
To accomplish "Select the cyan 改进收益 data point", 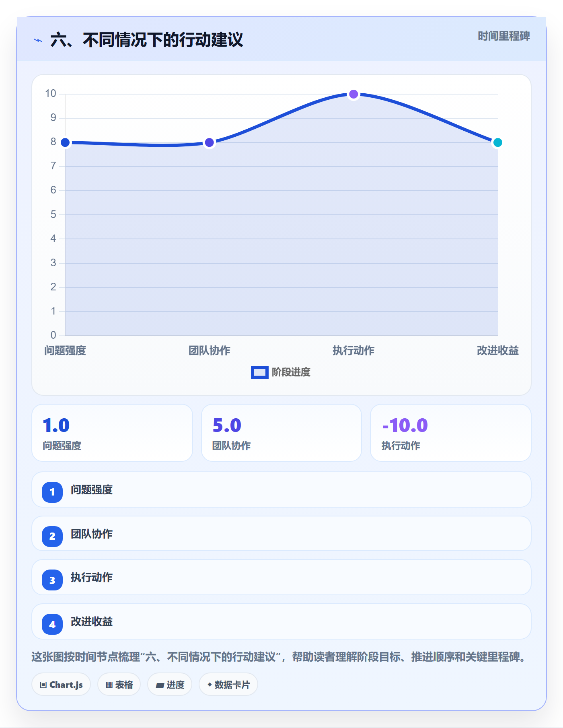I will (497, 142).
